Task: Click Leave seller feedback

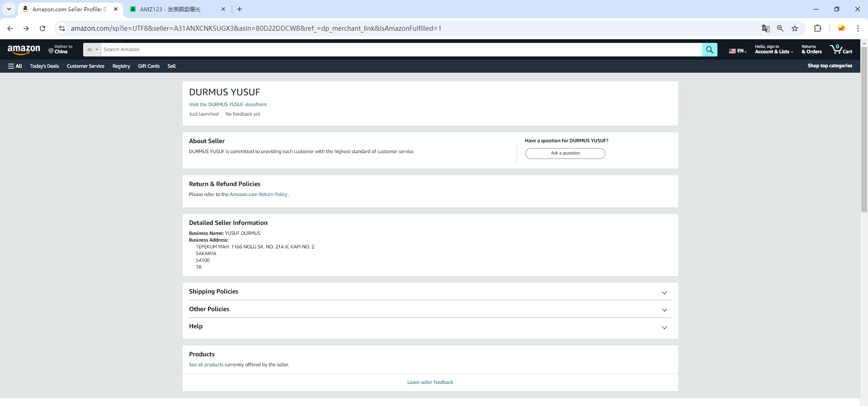Action: pyautogui.click(x=430, y=383)
